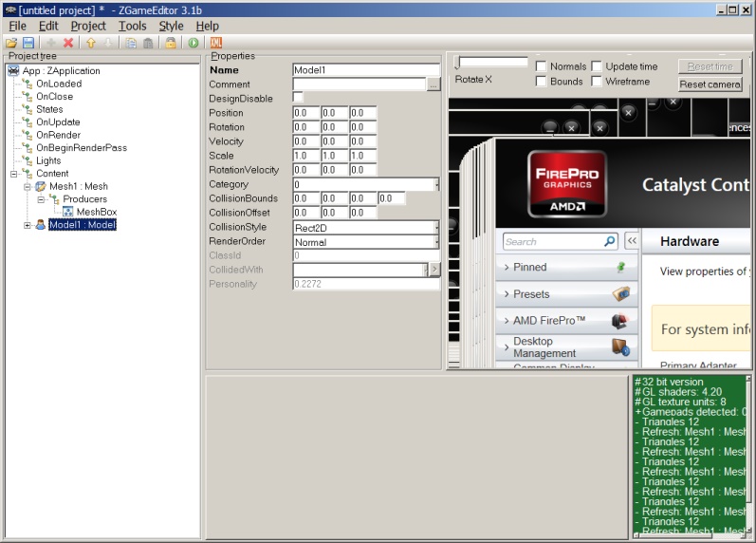
Task: Enable the Bounds checkbox
Action: click(541, 81)
